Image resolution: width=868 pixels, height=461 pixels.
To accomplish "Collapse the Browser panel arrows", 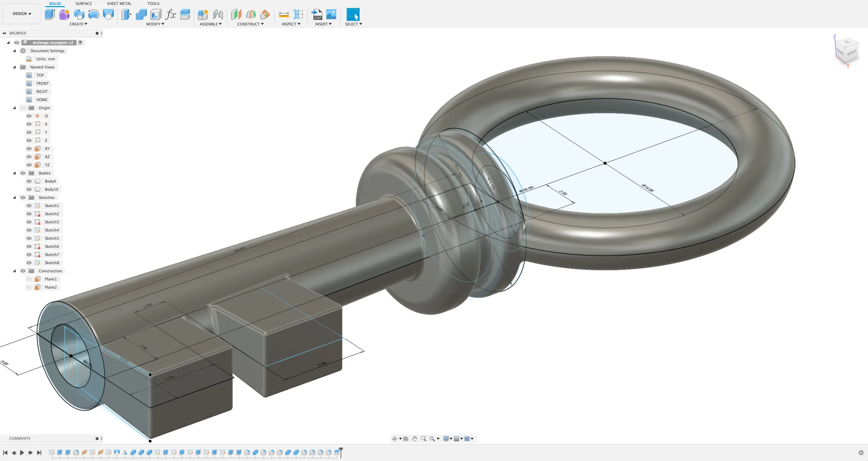I will tap(4, 33).
